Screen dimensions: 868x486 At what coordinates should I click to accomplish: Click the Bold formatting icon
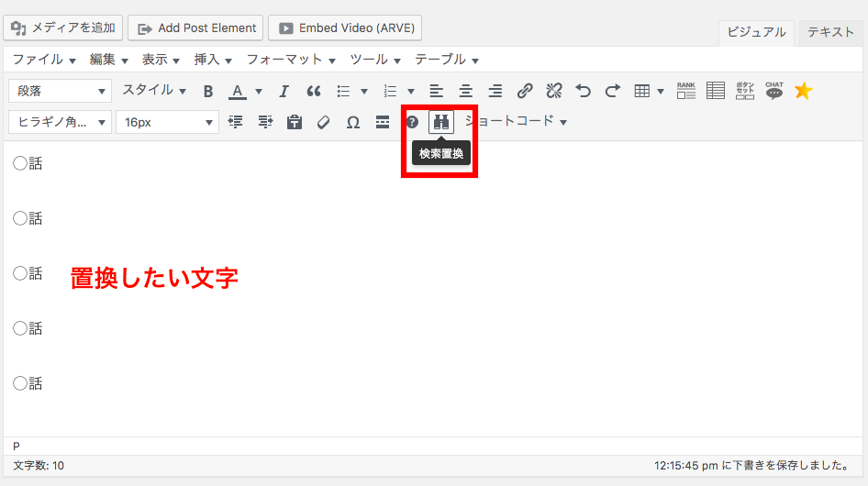[x=208, y=91]
